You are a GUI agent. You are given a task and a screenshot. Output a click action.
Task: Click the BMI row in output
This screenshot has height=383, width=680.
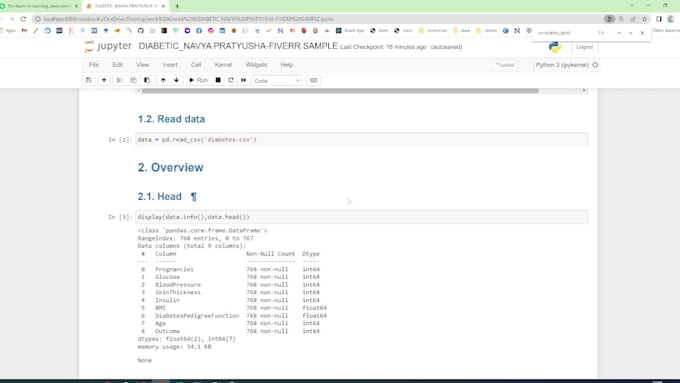pyautogui.click(x=233, y=308)
